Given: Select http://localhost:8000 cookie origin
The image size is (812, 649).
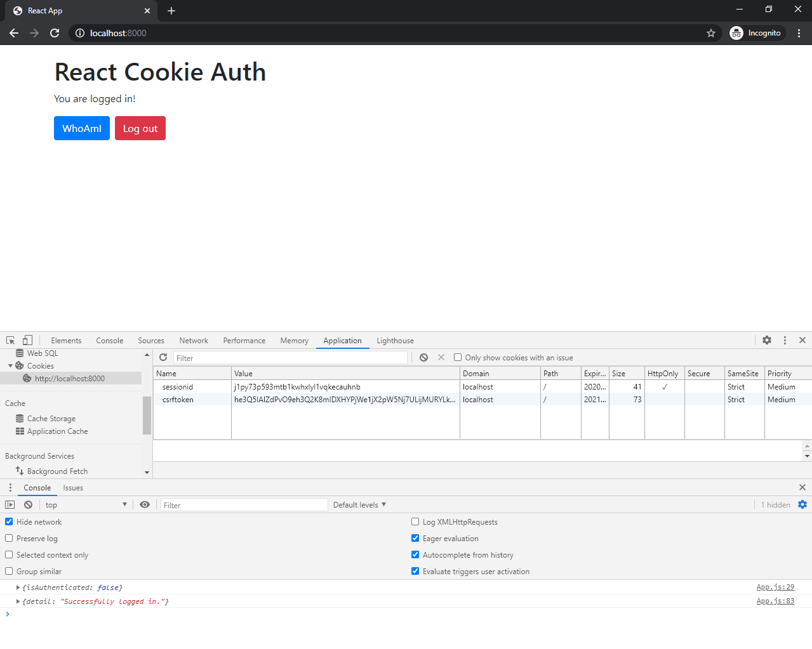Looking at the screenshot, I should tap(70, 378).
